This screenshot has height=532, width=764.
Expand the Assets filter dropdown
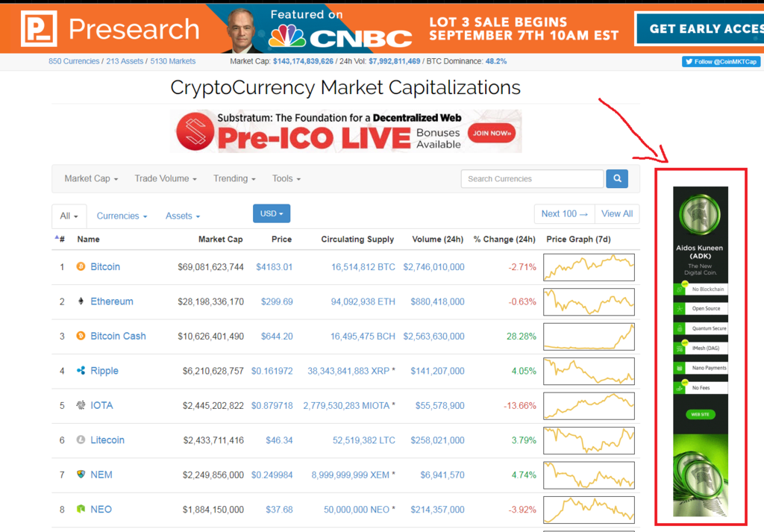[x=183, y=216]
